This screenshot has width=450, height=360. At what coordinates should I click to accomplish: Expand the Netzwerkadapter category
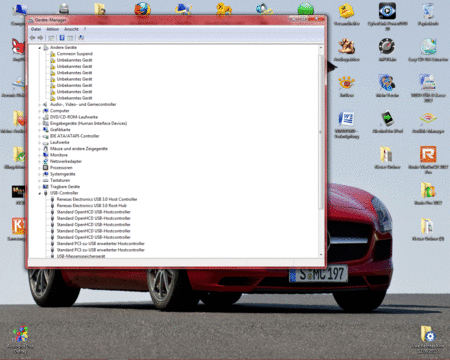[40, 162]
